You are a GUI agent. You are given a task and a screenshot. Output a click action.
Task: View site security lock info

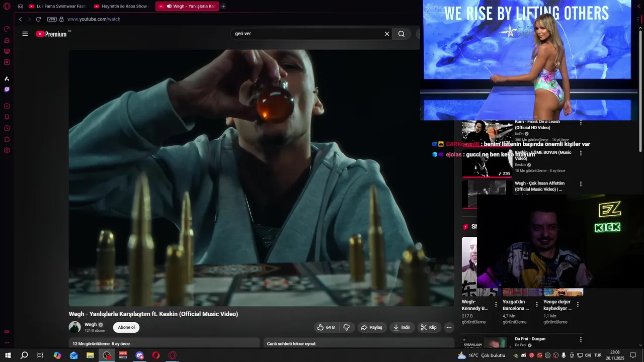click(61, 19)
